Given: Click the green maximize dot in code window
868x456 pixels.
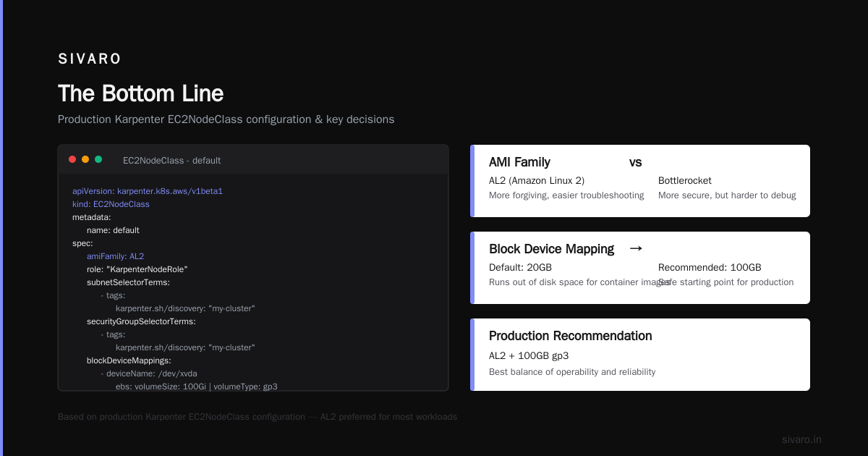Looking at the screenshot, I should (x=98, y=159).
